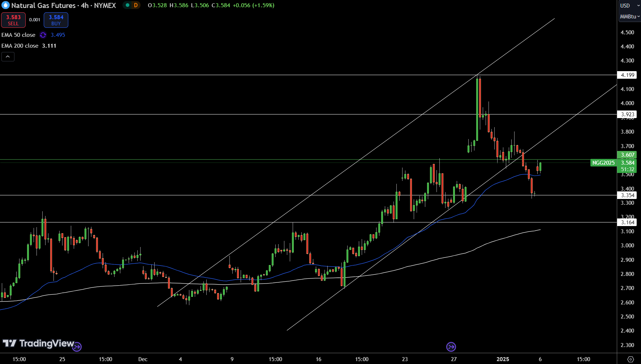Click the 3.164 horizontal line price label
The height and width of the screenshot is (364, 641).
pyautogui.click(x=627, y=222)
